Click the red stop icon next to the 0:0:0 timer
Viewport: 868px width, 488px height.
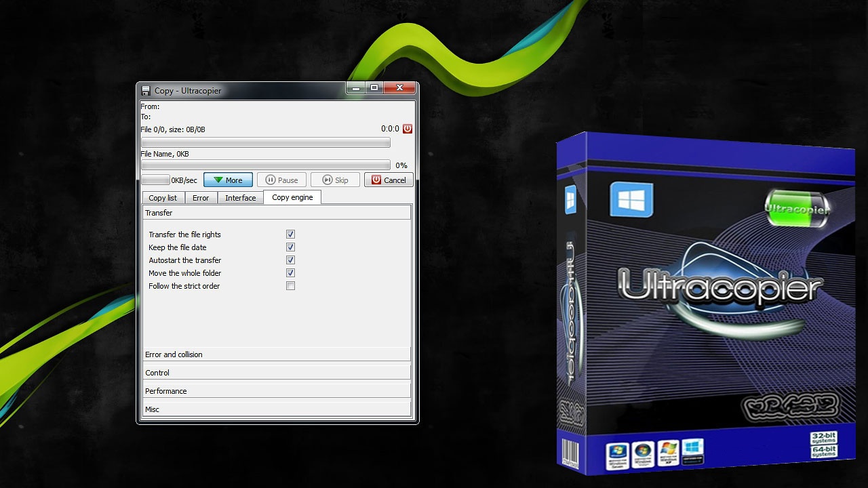click(x=408, y=129)
